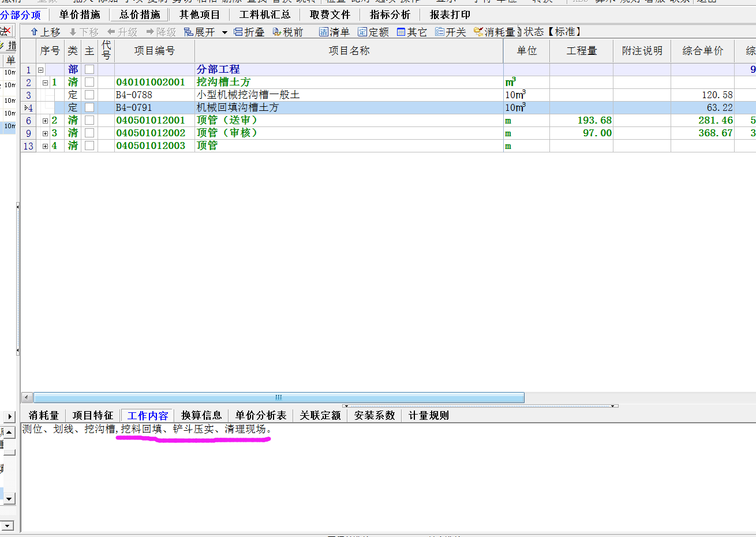Viewport: 756px width, 537px height.
Task: Switch to the 总价措施 tab
Action: point(140,14)
